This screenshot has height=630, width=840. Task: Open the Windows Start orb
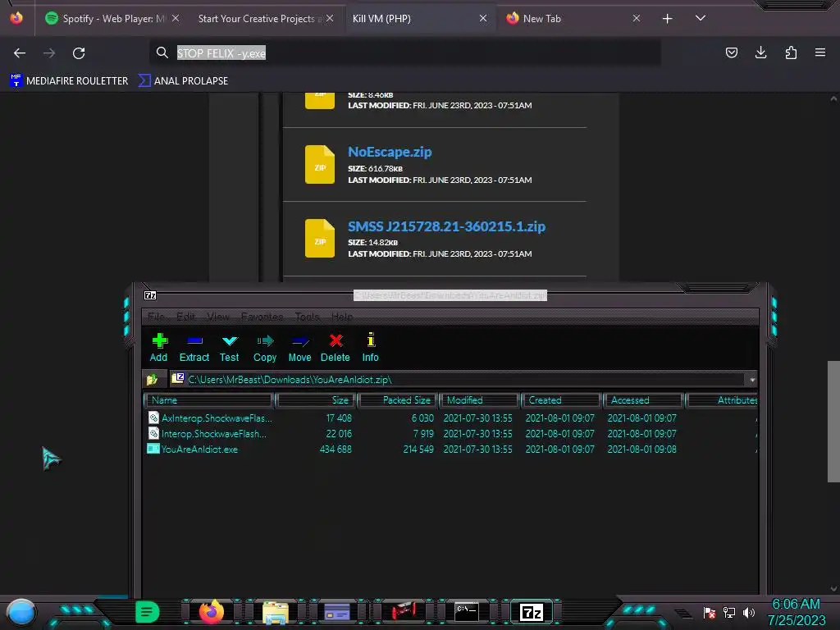pos(21,613)
